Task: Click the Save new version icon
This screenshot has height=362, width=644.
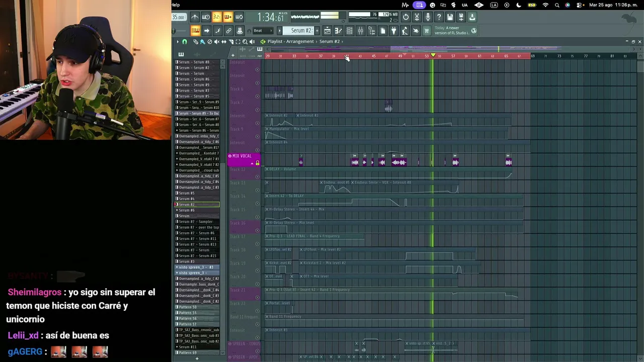Action: [461, 17]
